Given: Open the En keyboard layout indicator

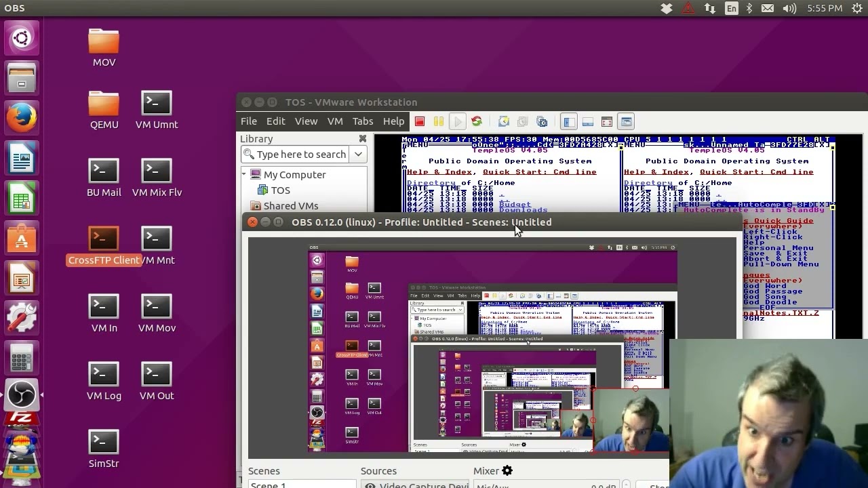Looking at the screenshot, I should pos(731,8).
